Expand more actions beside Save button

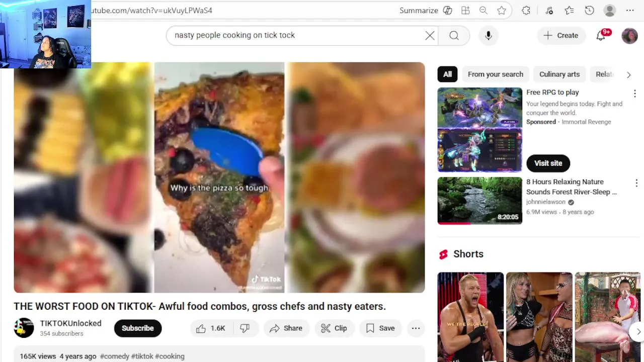pos(416,328)
